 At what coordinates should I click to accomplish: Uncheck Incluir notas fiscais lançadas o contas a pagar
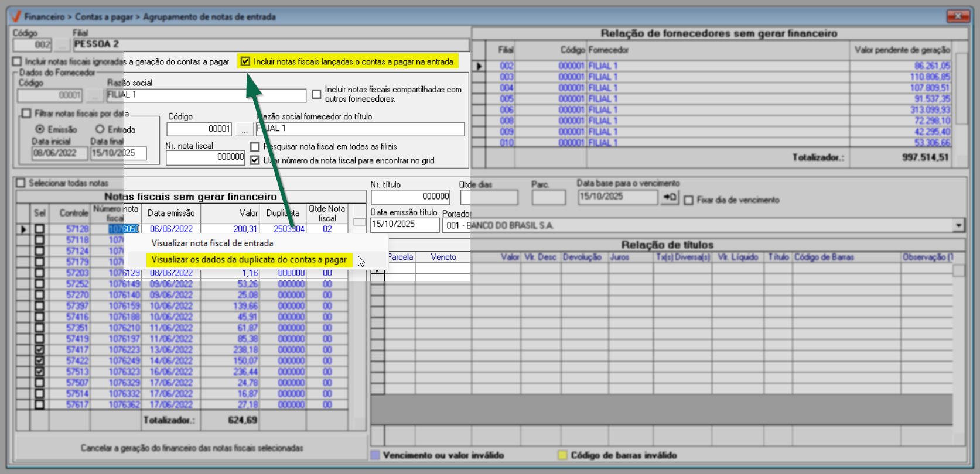pyautogui.click(x=245, y=61)
